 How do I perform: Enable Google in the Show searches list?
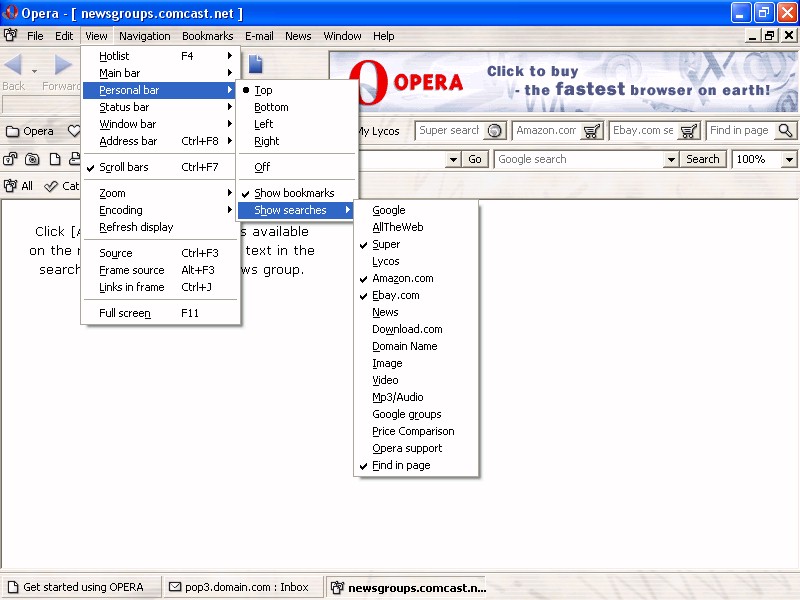(x=388, y=210)
